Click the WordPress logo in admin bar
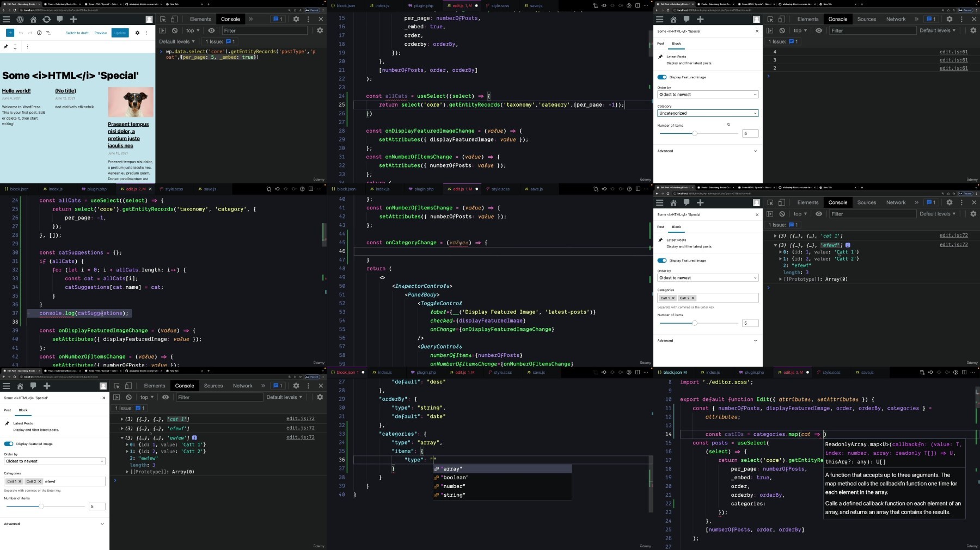The width and height of the screenshot is (980, 550). (20, 19)
